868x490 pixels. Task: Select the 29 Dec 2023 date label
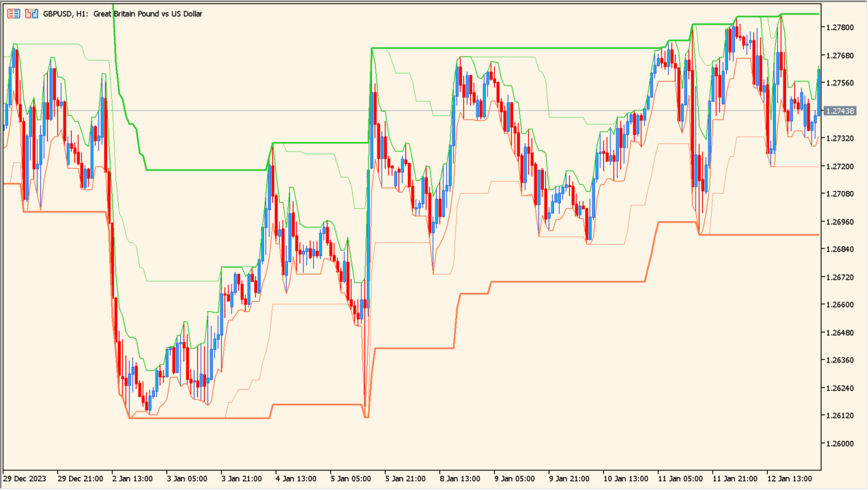24,478
